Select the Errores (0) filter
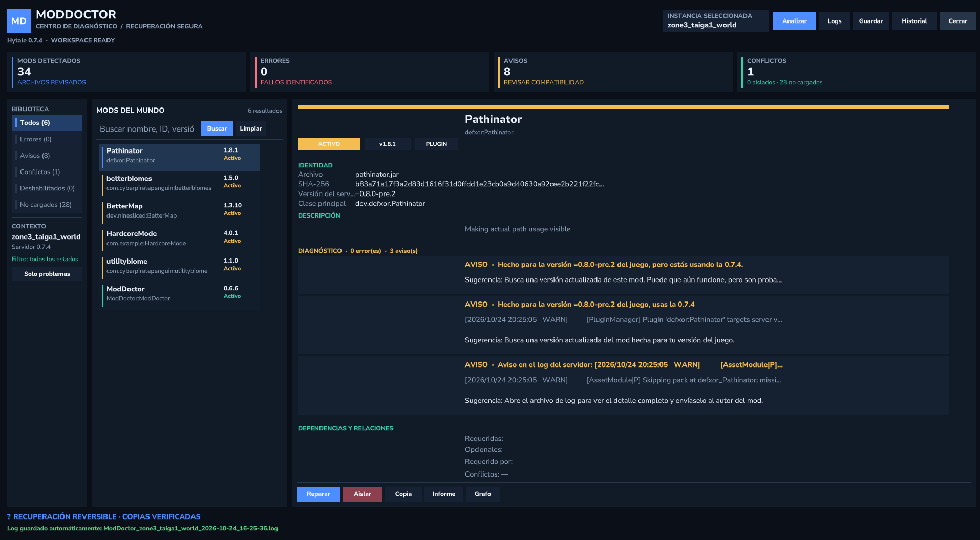The height and width of the screenshot is (540, 980). pos(47,139)
